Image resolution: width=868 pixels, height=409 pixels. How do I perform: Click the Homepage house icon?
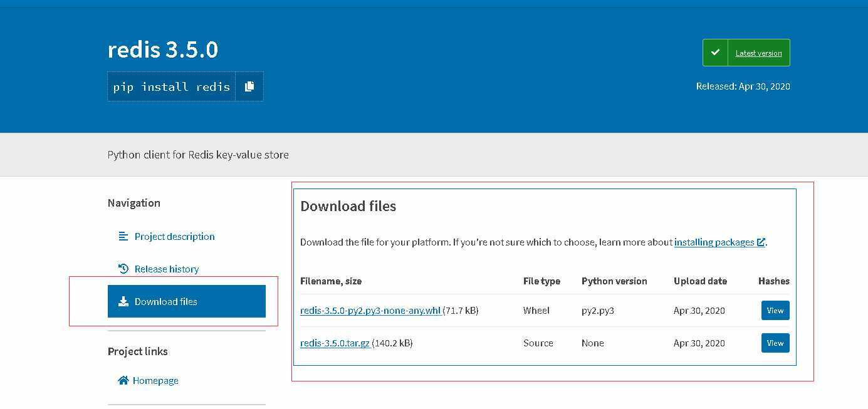pos(123,380)
